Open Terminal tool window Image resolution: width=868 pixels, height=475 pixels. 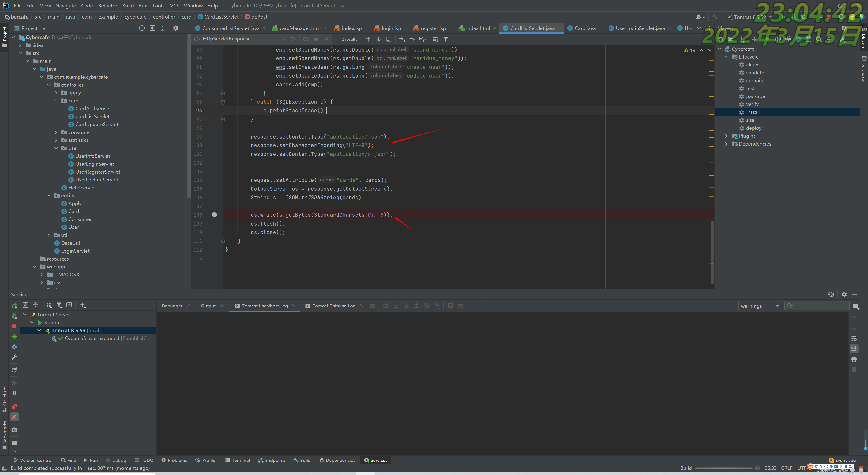(238, 460)
